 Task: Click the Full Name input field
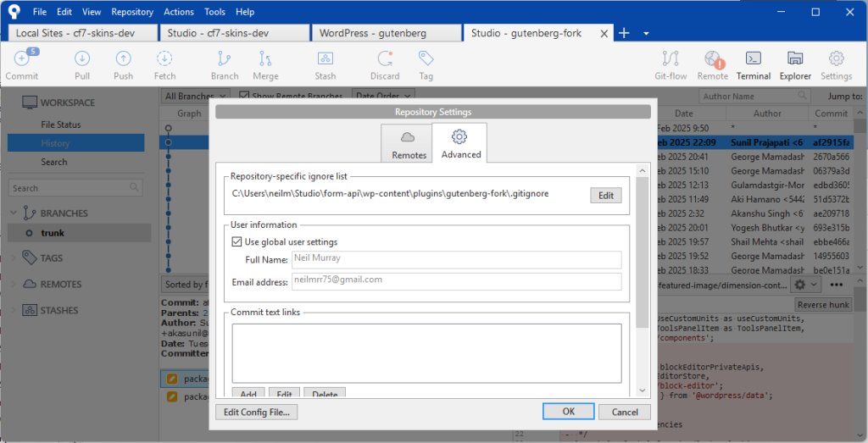pos(456,259)
